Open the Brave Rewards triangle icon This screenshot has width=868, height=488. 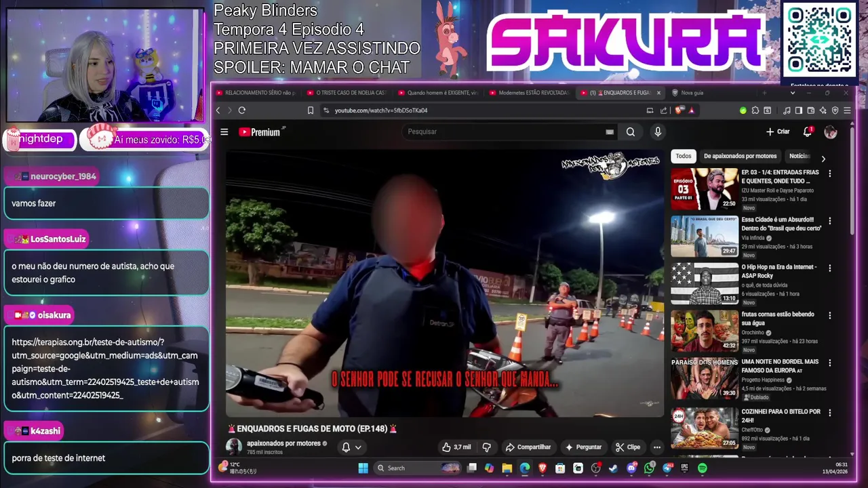(692, 110)
